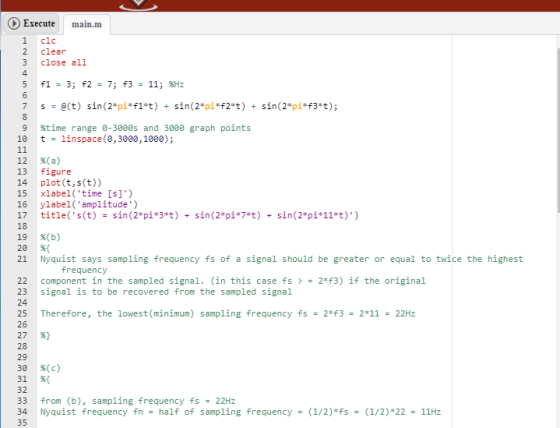This screenshot has width=560, height=428.
Task: Click the 'Nyquist says sampling frequency' line
Action: (281, 259)
